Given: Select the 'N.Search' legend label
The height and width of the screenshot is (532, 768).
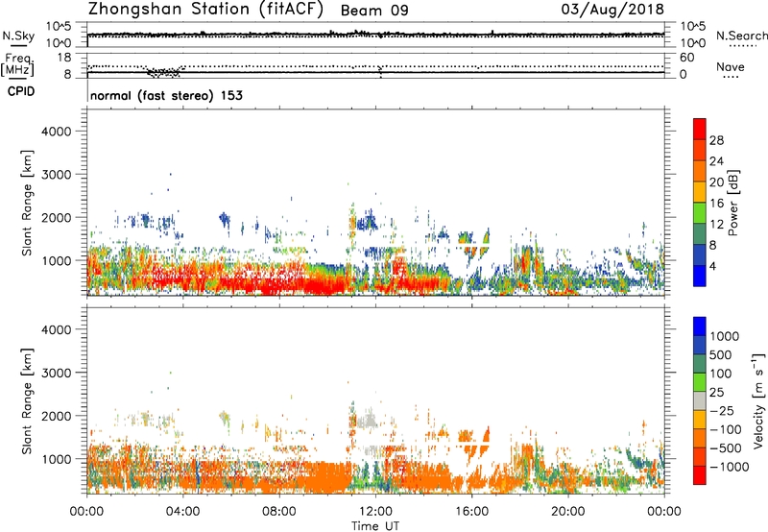Looking at the screenshot, I should click(741, 36).
